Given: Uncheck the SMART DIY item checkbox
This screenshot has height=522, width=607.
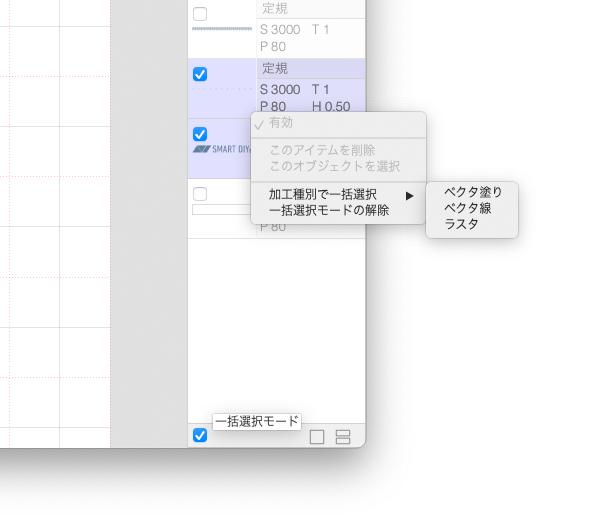Looking at the screenshot, I should tap(200, 134).
